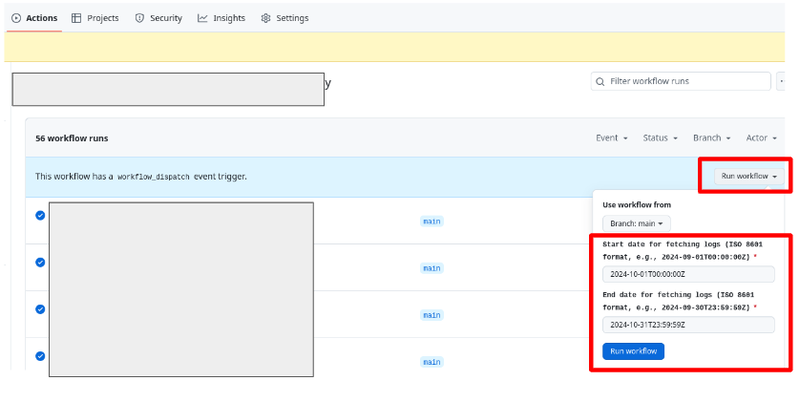The width and height of the screenshot is (800, 402).
Task: Open the repository Settings tab
Action: point(285,18)
